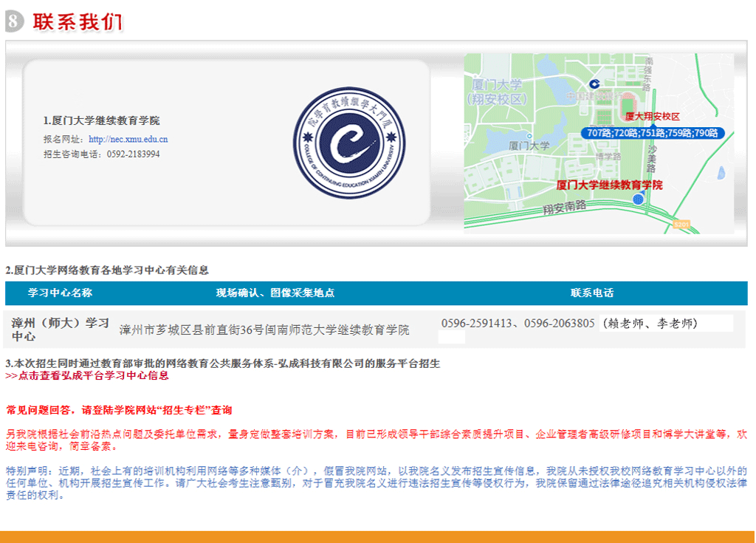Screen dimensions: 756x543
Task: Click the 联系电话 column header
Action: 591,293
